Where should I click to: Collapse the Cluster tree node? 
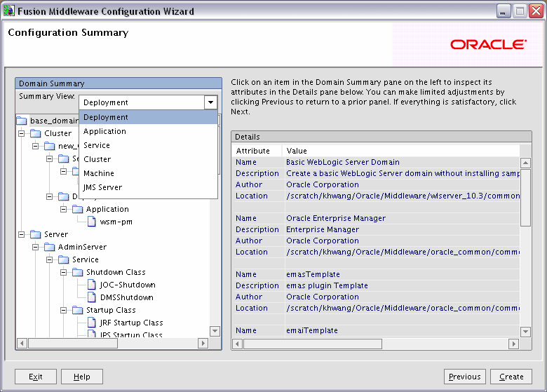[x=21, y=133]
